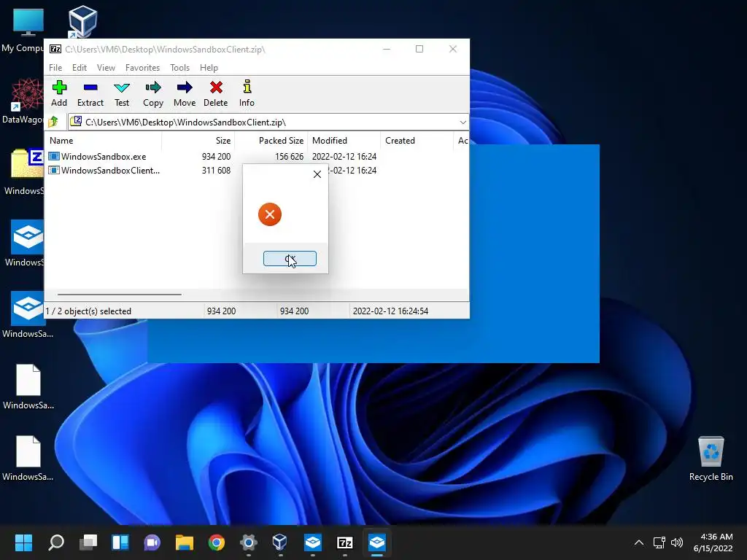Open the Info toolbar icon
Screen dimensions: 747x560
[x=247, y=93]
